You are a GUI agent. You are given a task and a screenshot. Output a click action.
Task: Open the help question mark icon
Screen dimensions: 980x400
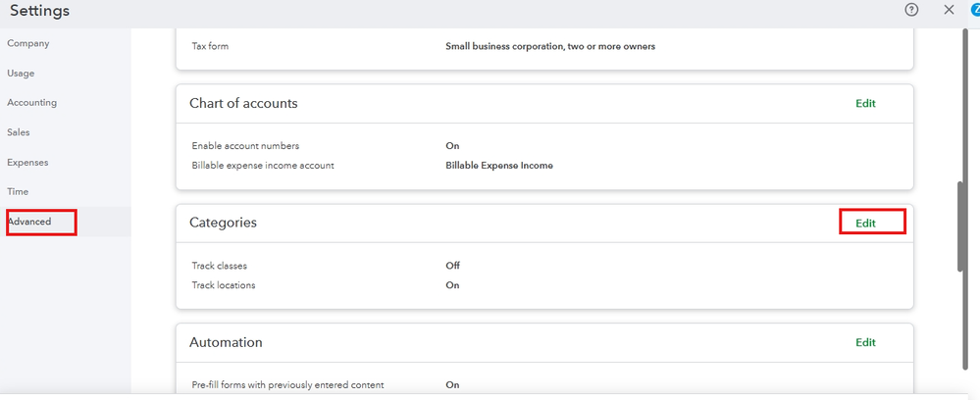pyautogui.click(x=911, y=10)
